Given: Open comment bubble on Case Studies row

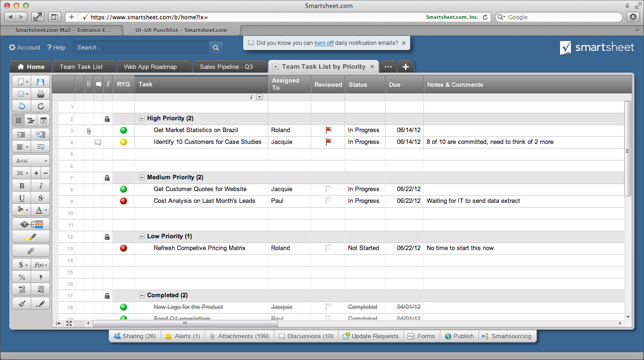Looking at the screenshot, I should 98,142.
